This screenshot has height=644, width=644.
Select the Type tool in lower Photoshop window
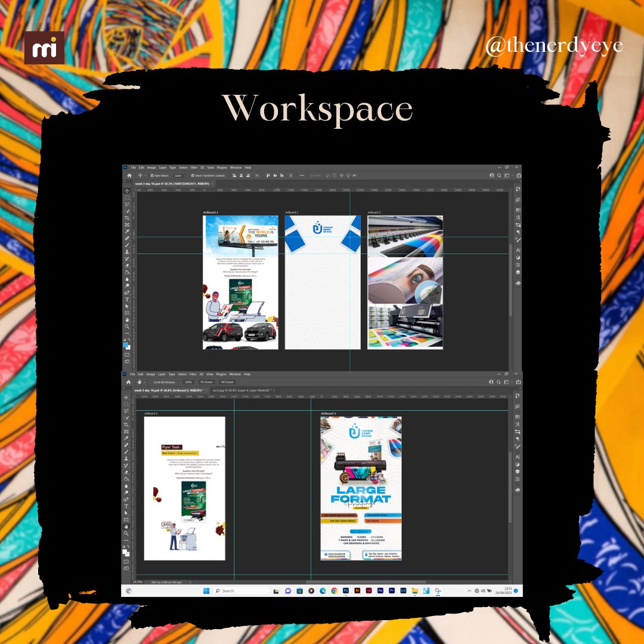coord(126,506)
